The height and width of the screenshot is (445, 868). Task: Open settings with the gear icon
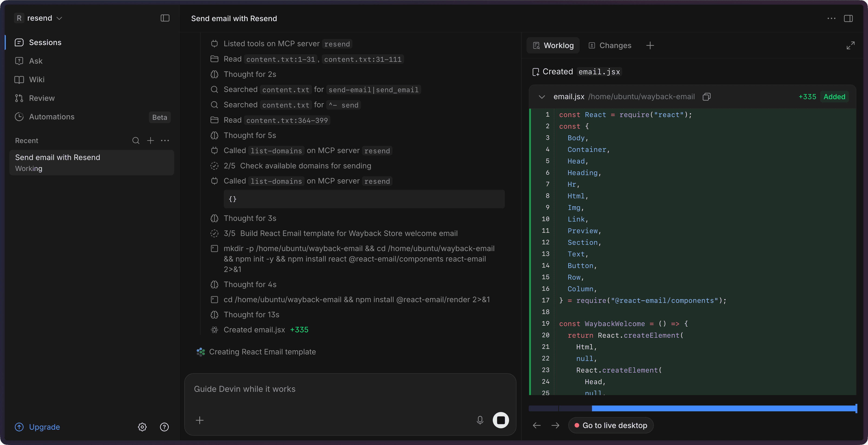pos(142,427)
